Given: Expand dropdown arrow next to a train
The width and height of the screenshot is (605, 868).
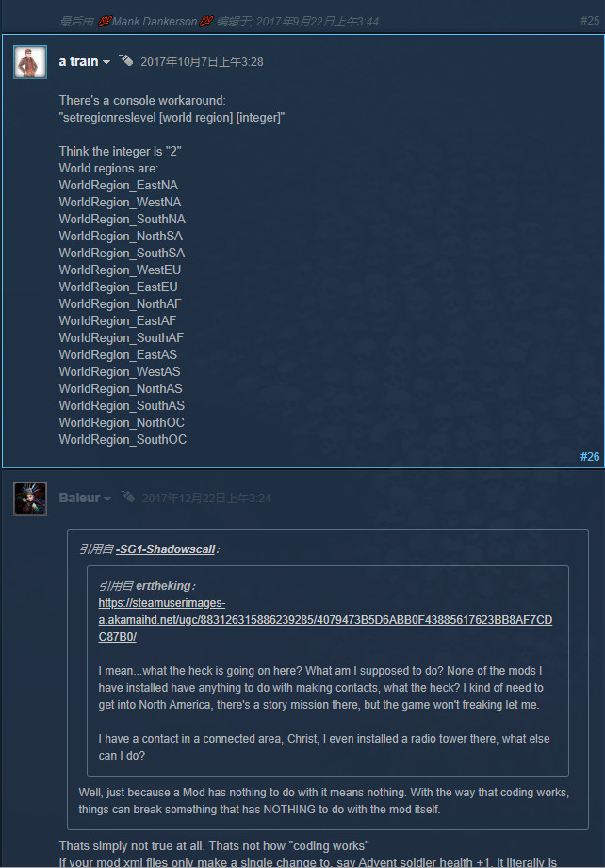Looking at the screenshot, I should (106, 62).
